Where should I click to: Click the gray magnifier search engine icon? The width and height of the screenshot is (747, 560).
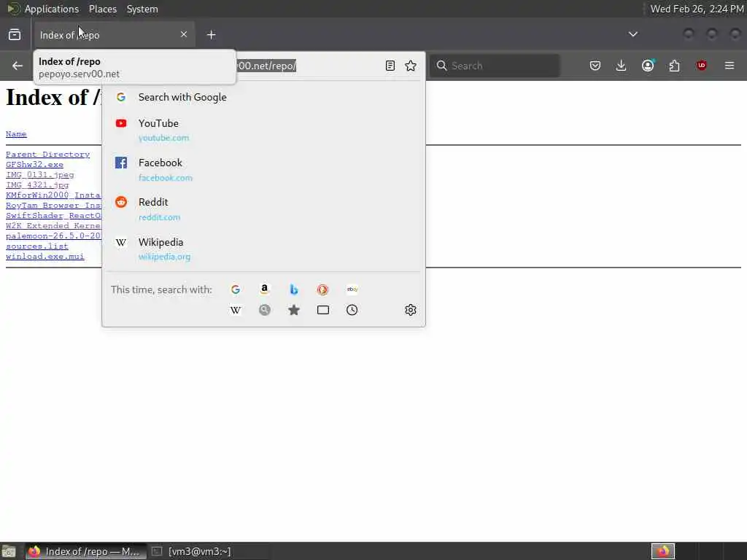pyautogui.click(x=264, y=310)
